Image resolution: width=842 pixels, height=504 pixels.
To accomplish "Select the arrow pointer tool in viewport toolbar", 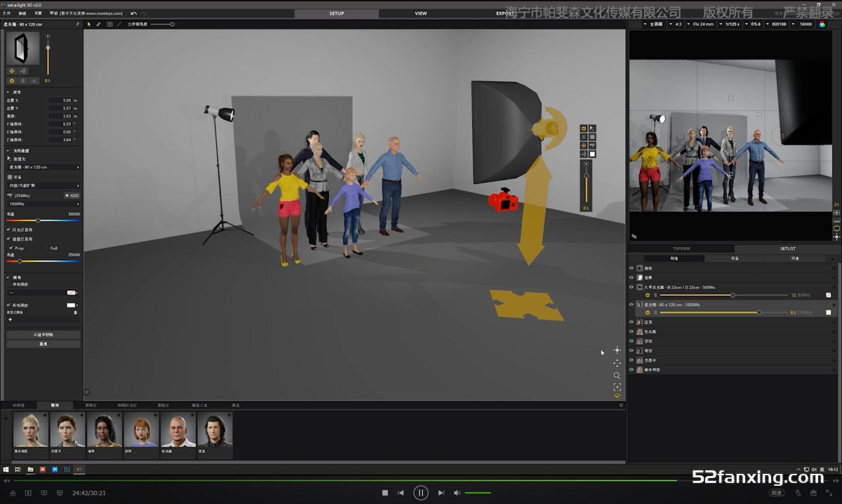I will [88, 24].
